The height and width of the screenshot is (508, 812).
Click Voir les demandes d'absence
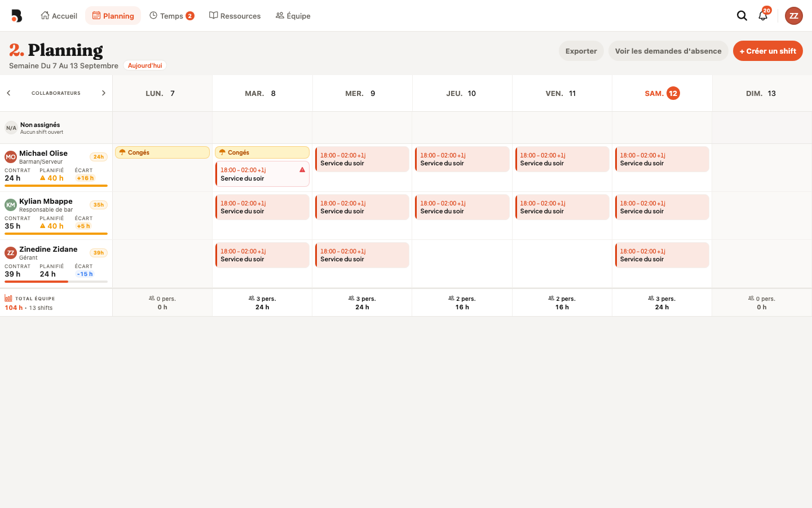[x=668, y=51]
